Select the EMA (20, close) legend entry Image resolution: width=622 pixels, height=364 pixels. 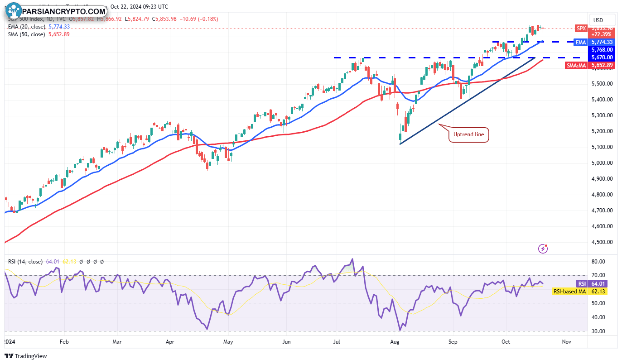(26, 27)
